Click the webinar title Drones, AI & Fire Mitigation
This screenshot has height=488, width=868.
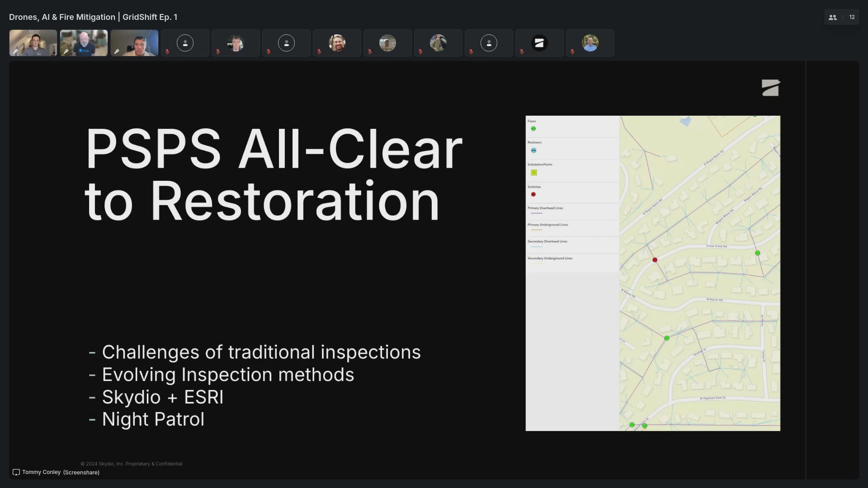[93, 17]
